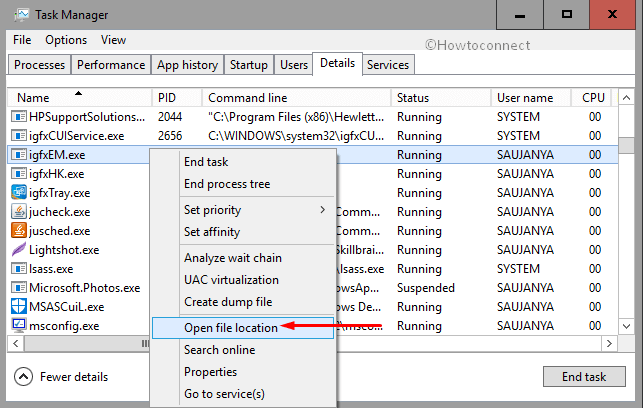Open the View menu

coord(113,40)
